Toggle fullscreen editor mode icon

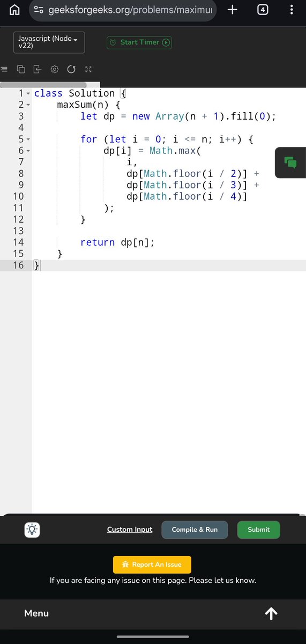[x=88, y=69]
